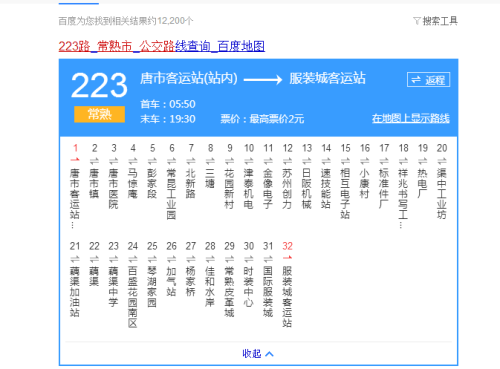The height and width of the screenshot is (369, 500).
Task: Select stop 12 苏州创力
Action: (288, 188)
